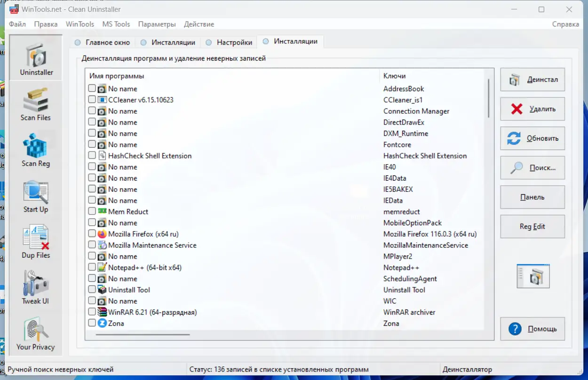Click the No name icon for MPlayer2
The image size is (588, 380).
coord(102,256)
